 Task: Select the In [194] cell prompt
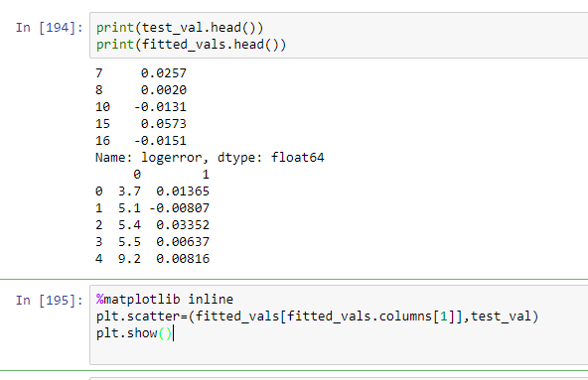49,28
